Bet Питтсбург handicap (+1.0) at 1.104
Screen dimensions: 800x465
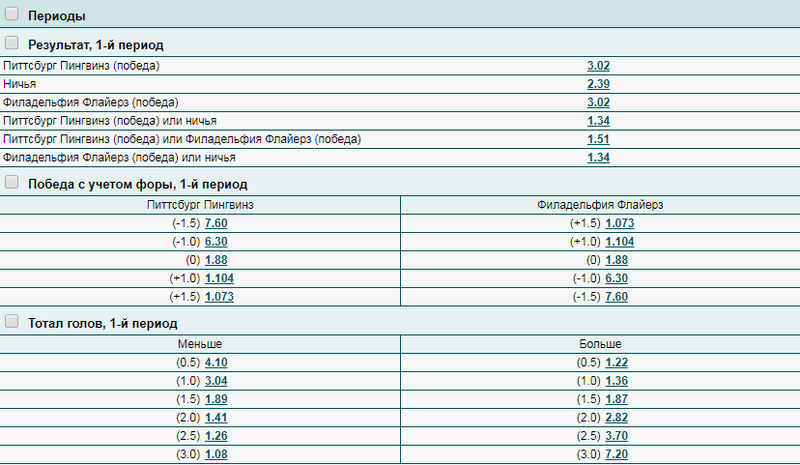point(219,279)
